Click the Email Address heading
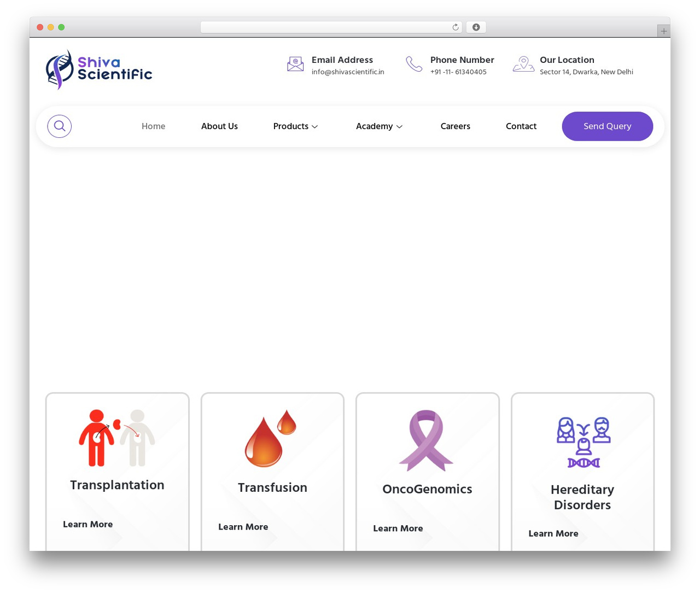This screenshot has height=593, width=700. coord(342,60)
